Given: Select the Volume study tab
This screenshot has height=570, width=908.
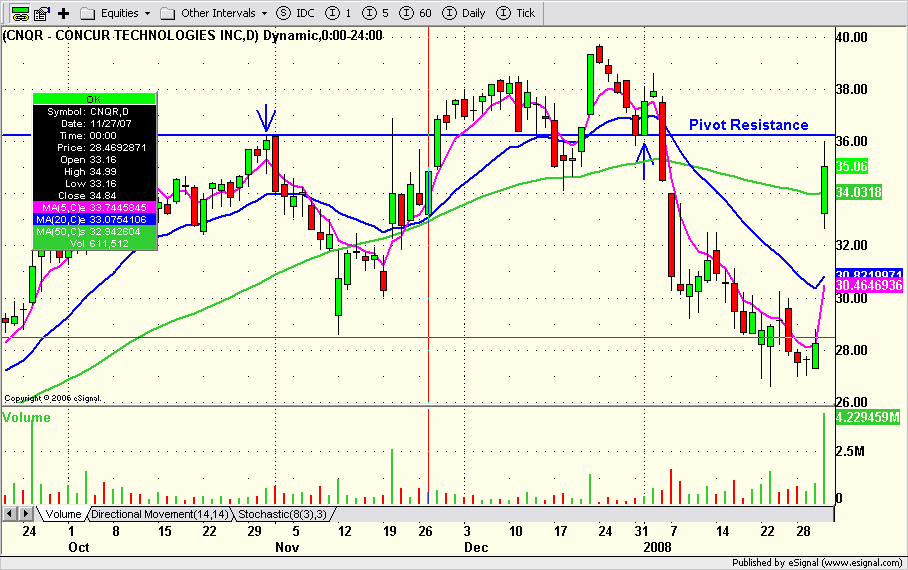Looking at the screenshot, I should (x=63, y=514).
